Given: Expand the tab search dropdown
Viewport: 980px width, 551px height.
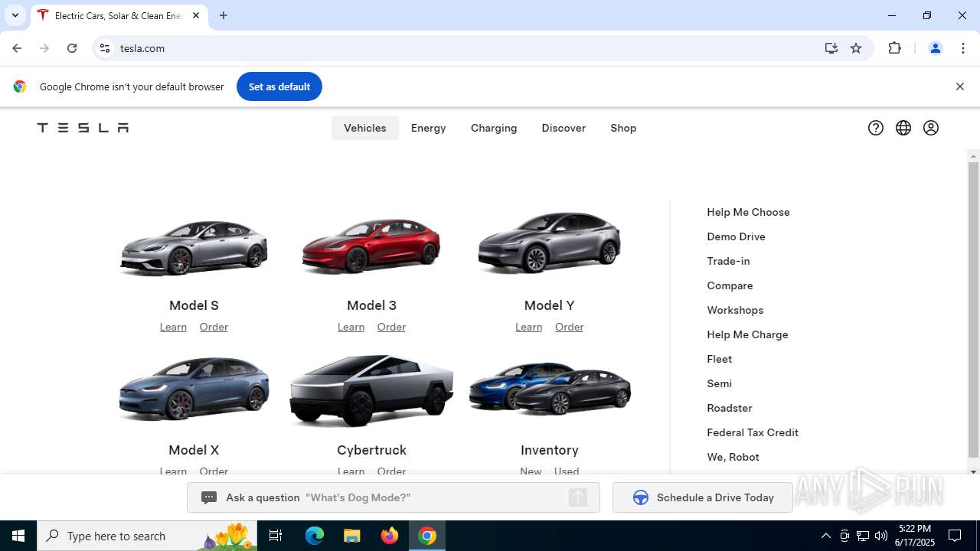Looking at the screenshot, I should point(15,15).
